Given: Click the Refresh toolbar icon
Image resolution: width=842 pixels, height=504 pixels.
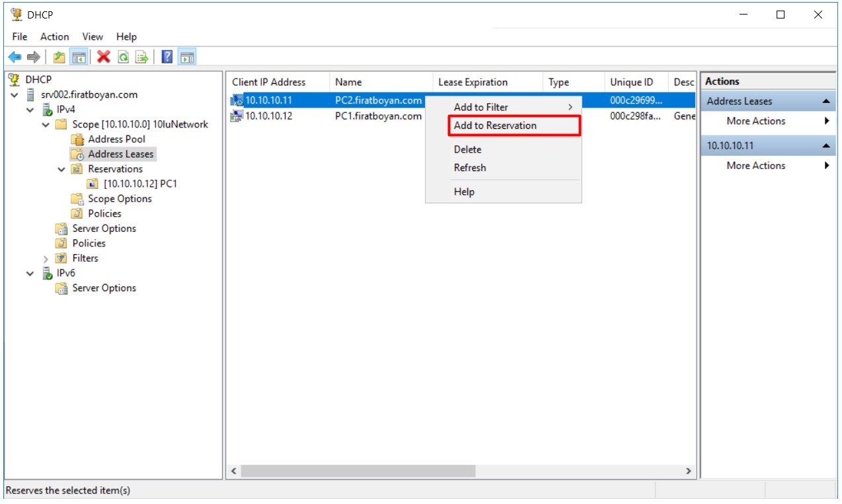Looking at the screenshot, I should point(123,57).
